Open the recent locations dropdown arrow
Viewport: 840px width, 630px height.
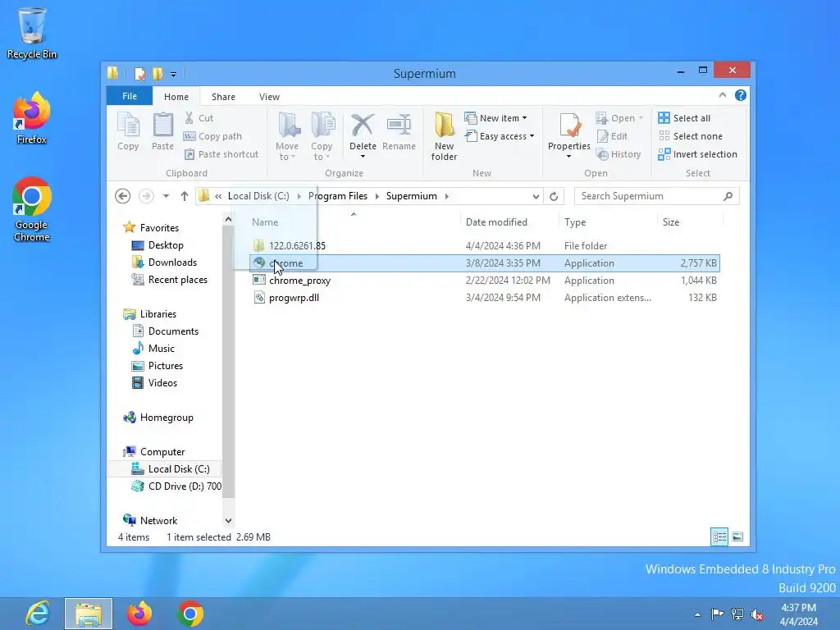pyautogui.click(x=166, y=196)
